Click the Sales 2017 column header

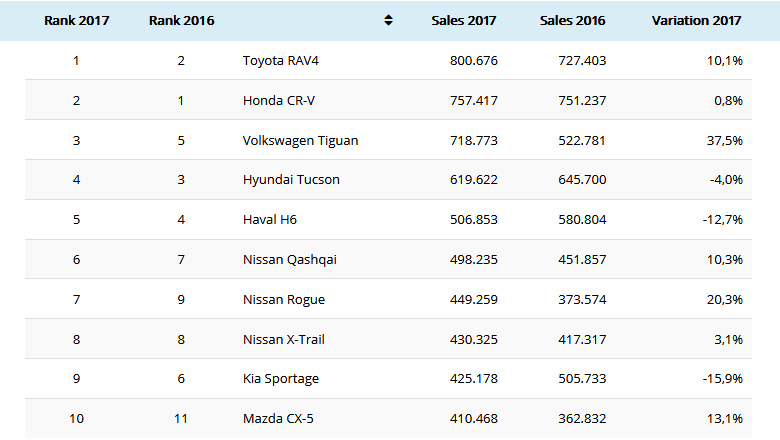coord(464,21)
